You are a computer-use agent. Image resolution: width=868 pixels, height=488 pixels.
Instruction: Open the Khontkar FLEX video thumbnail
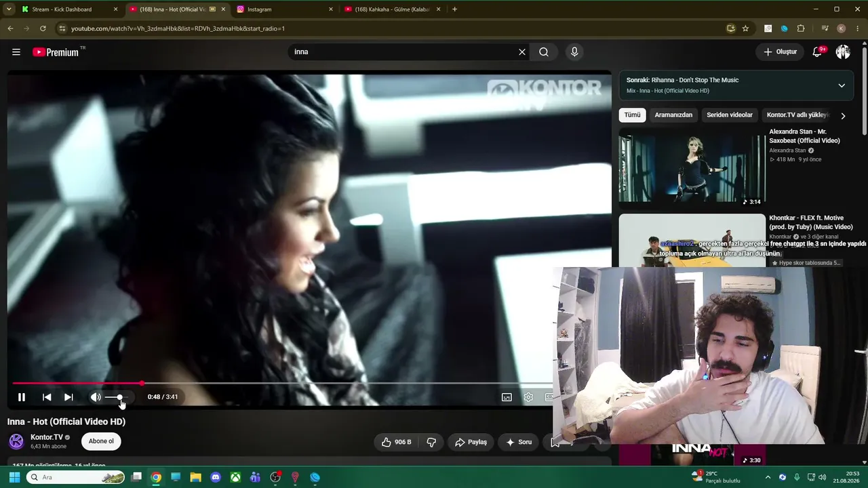(x=692, y=240)
